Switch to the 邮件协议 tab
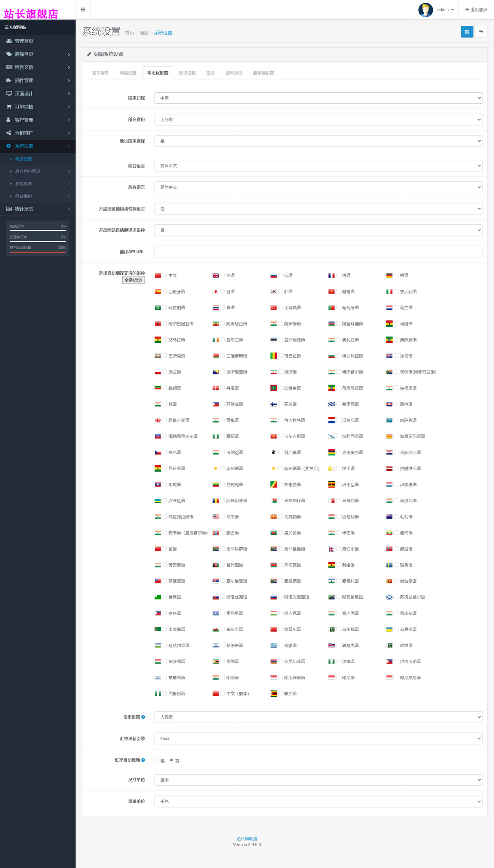Viewport: 494px width, 868px height. click(x=234, y=73)
